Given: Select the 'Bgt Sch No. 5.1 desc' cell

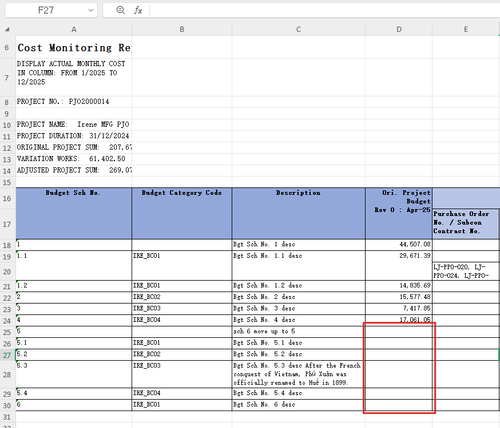Looking at the screenshot, I should (x=298, y=343).
